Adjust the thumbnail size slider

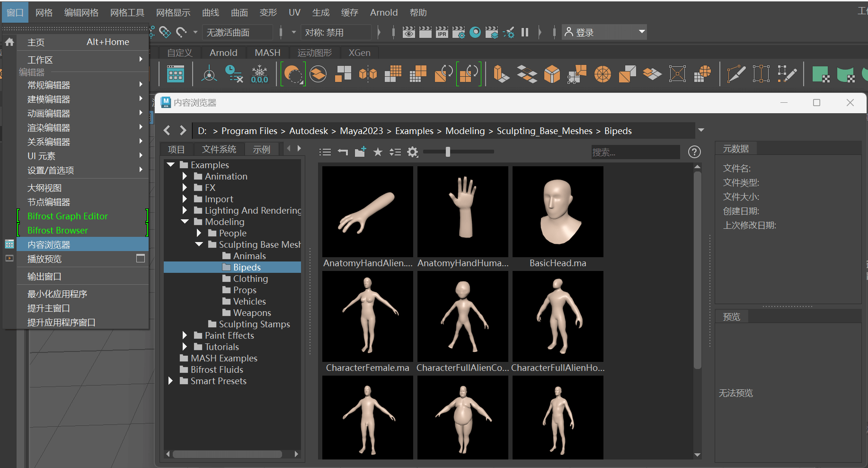[x=448, y=152]
